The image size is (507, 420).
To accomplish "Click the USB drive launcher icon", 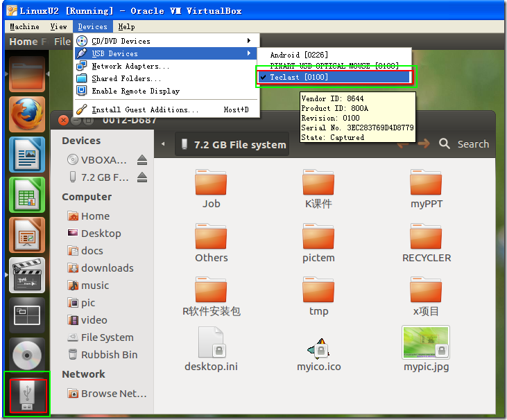I will pos(28,396).
